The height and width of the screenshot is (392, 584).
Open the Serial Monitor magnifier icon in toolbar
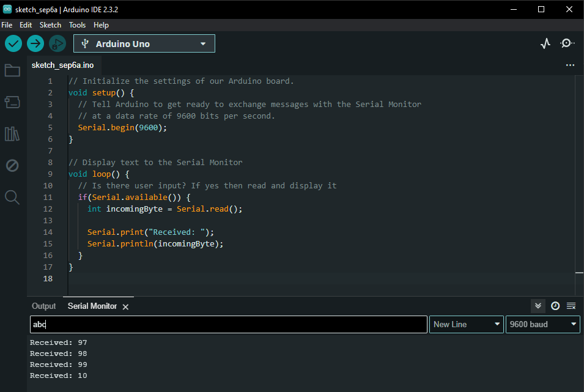coord(567,43)
